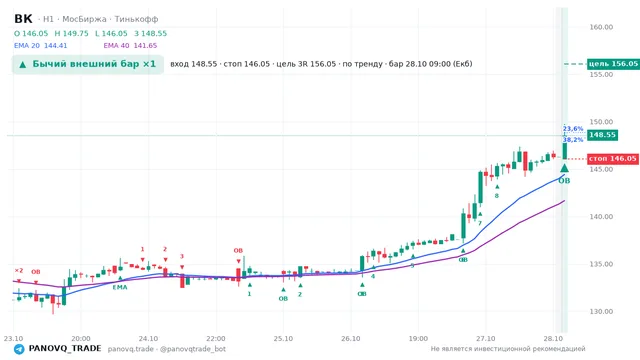
Task: Click the 23,6% Fibonacci level label
Action: (573, 129)
